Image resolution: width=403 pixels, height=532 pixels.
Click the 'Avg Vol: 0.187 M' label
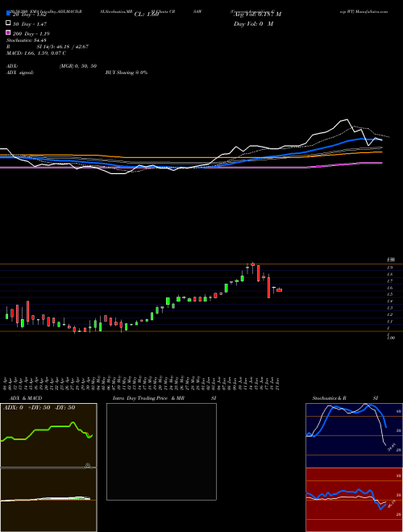click(x=257, y=15)
